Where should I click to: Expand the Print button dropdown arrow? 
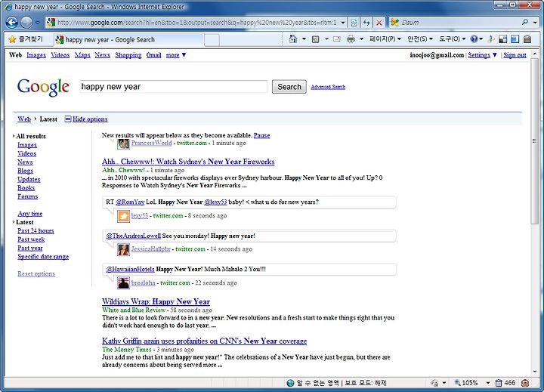click(361, 39)
